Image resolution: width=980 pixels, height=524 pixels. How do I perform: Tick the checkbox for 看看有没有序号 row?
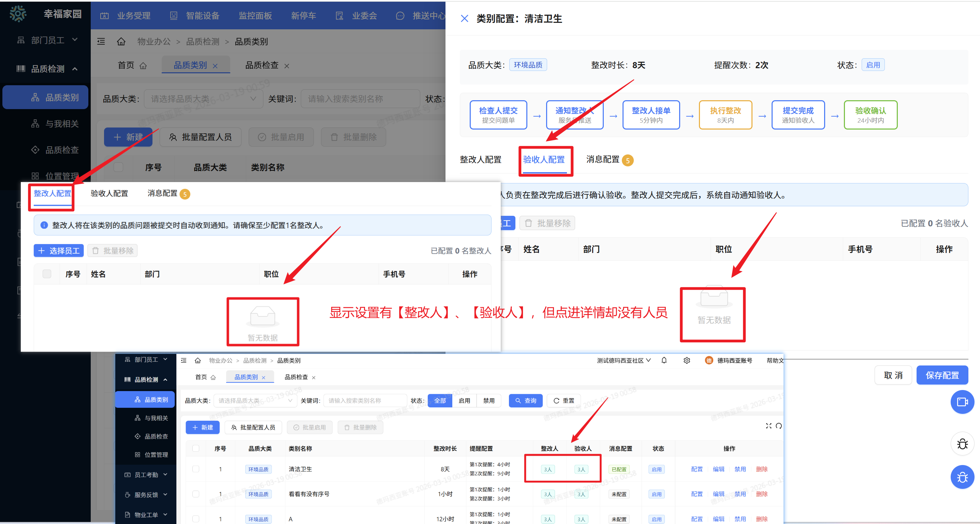[195, 494]
